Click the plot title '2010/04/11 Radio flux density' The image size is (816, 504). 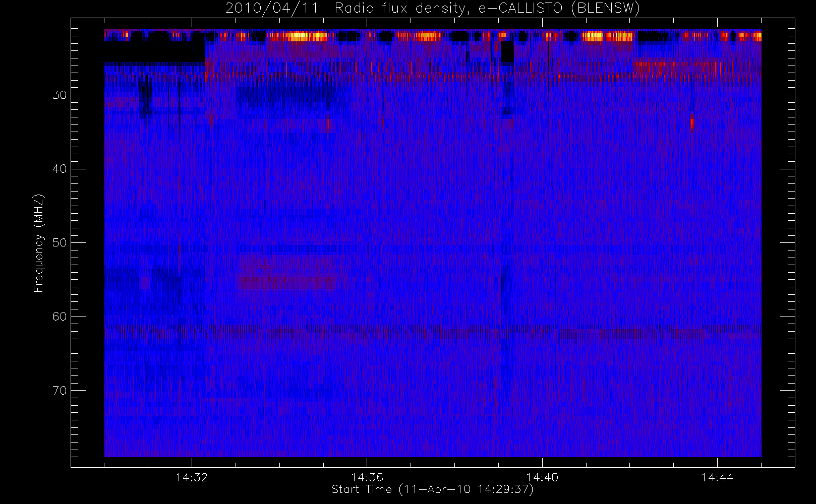click(433, 9)
